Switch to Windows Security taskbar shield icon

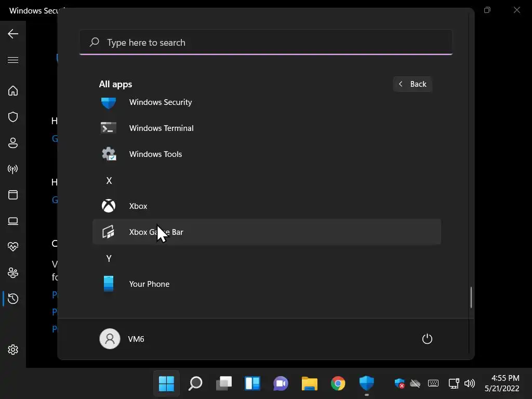coord(367,384)
